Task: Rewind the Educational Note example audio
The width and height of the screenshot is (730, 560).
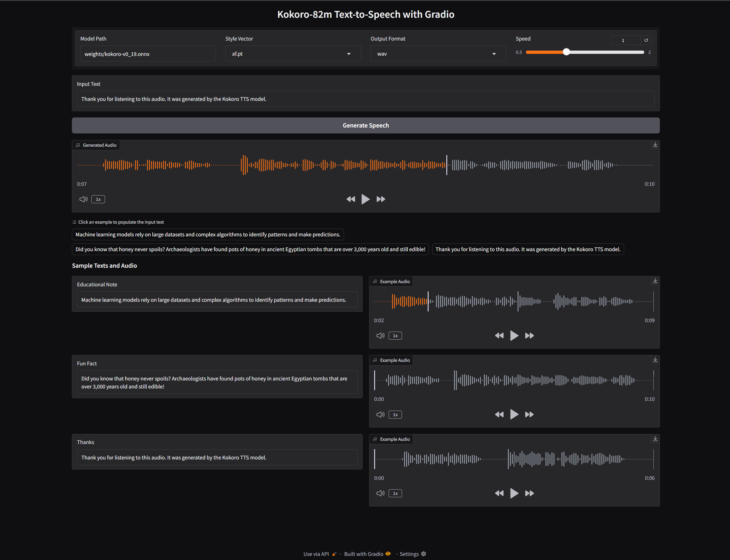Action: click(x=499, y=336)
